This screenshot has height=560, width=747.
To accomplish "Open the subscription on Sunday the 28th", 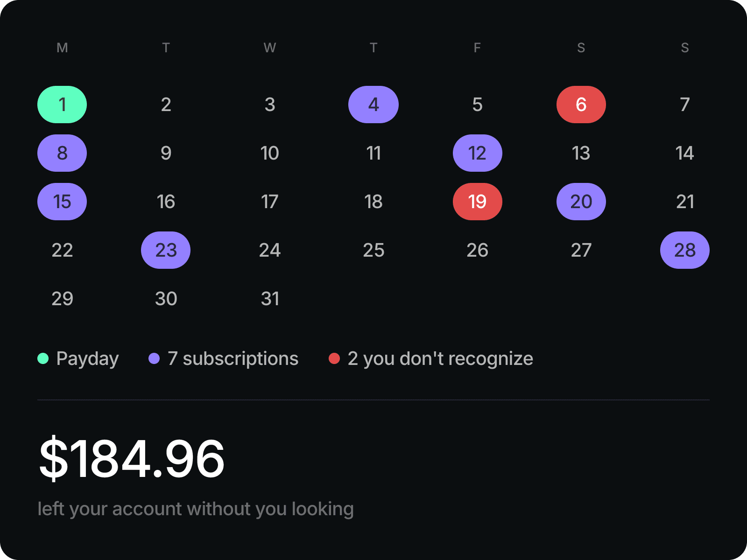I will 685,250.
